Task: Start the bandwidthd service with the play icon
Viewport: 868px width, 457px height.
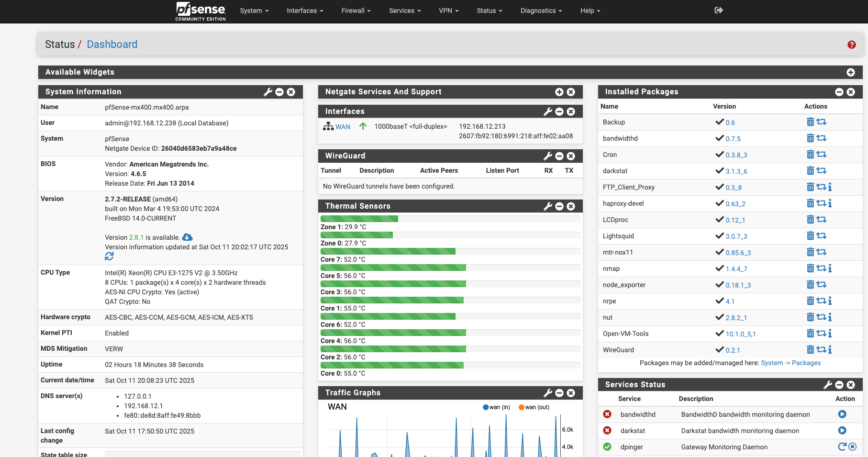Action: [842, 414]
